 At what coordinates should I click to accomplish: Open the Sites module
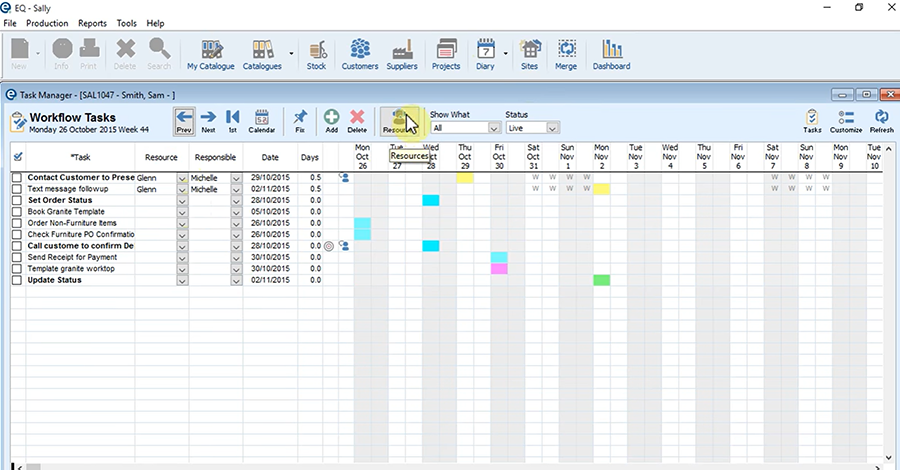(x=530, y=55)
